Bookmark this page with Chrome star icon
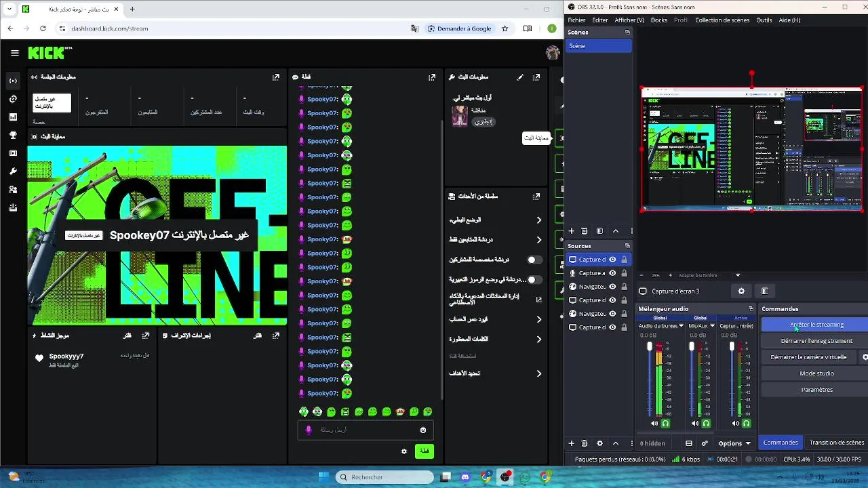This screenshot has width=868, height=488. 505,28
